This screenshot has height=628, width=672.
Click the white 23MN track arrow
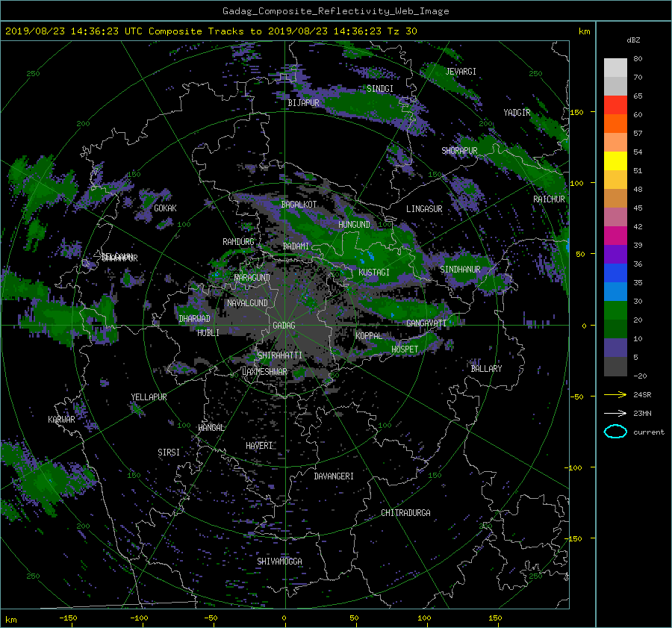pos(615,413)
